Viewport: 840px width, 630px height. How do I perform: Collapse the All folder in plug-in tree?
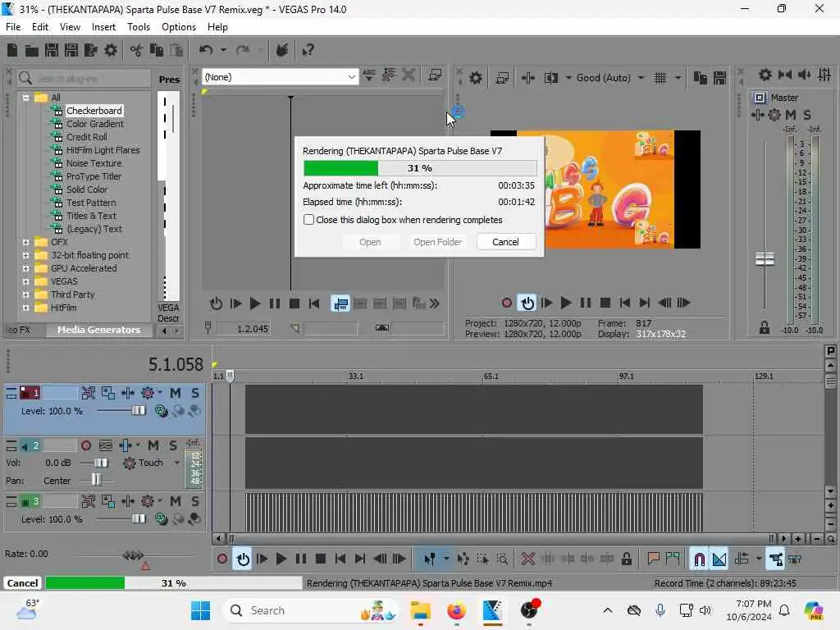(x=25, y=98)
